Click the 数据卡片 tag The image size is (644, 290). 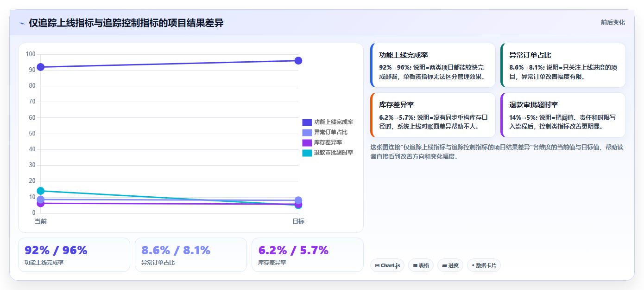[484, 265]
